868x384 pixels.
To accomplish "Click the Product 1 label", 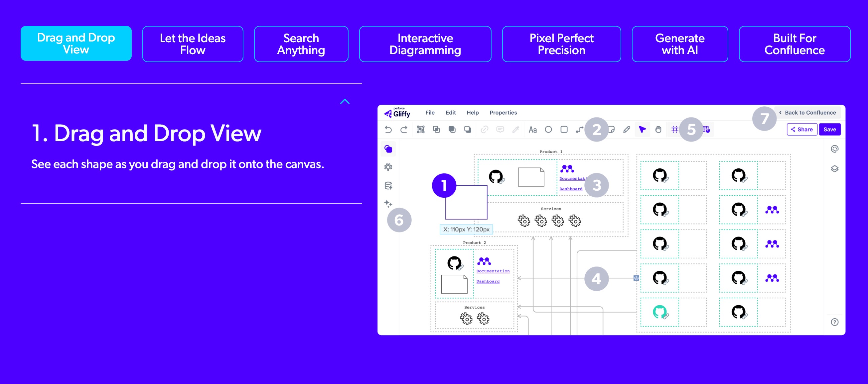I will [551, 152].
